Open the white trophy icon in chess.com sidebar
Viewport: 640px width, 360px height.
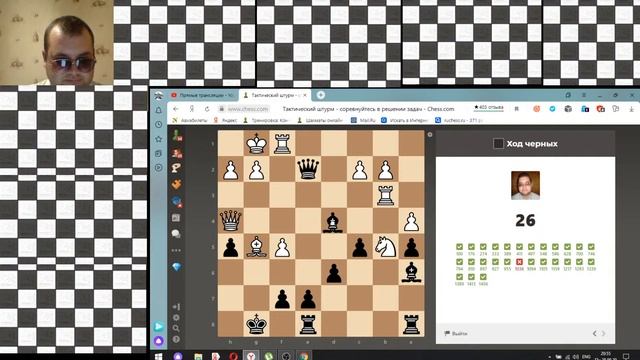(x=176, y=168)
